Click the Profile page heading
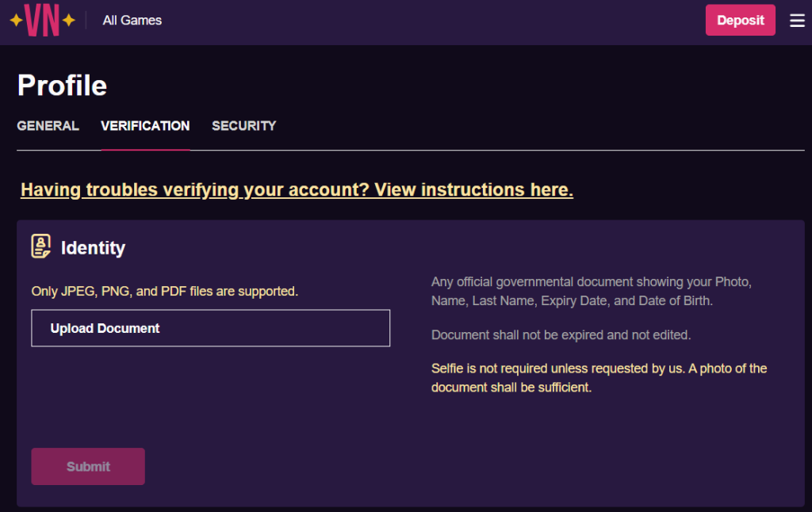Screen dimensions: 812x512 (62, 85)
